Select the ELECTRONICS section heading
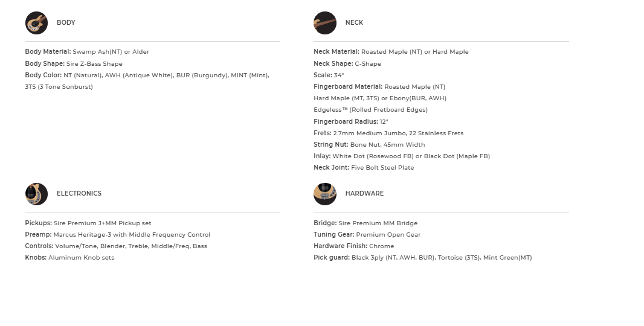 pyautogui.click(x=79, y=194)
